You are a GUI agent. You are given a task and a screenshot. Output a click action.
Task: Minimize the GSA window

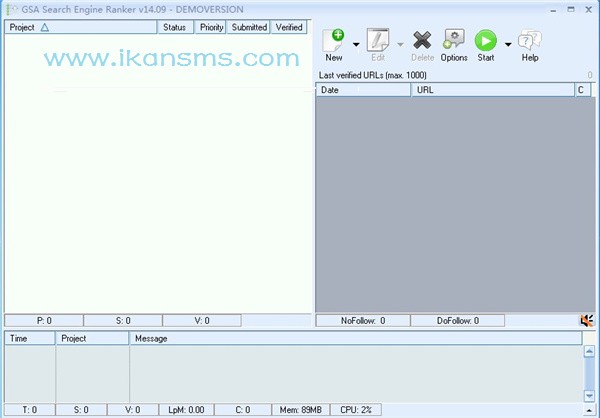(x=553, y=10)
